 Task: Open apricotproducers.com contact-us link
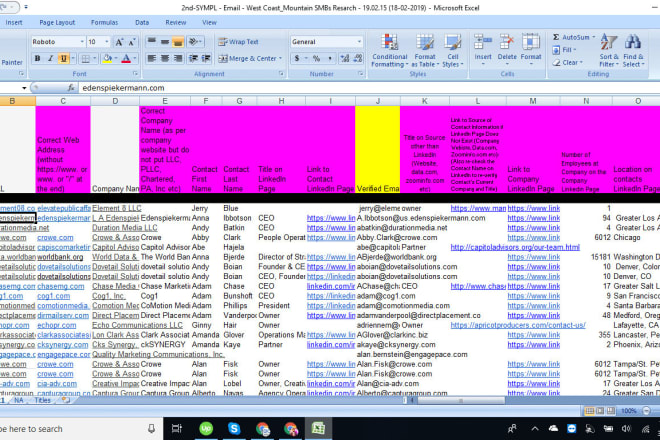coord(518,325)
